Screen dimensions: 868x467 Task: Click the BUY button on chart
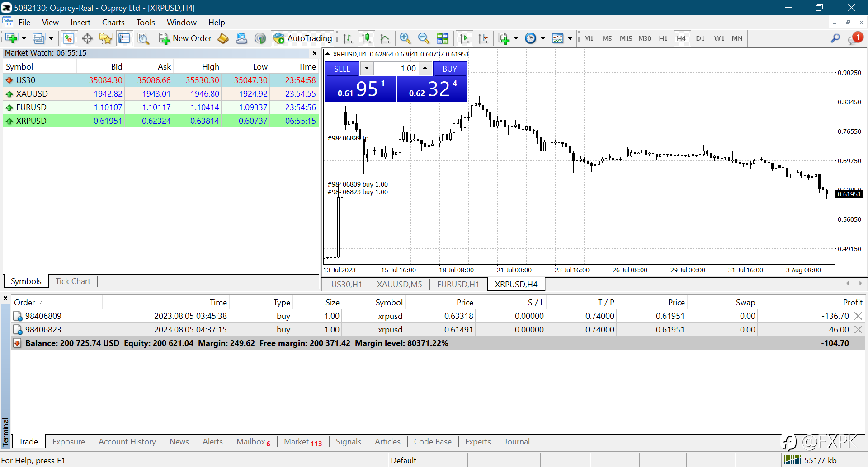[x=450, y=69]
